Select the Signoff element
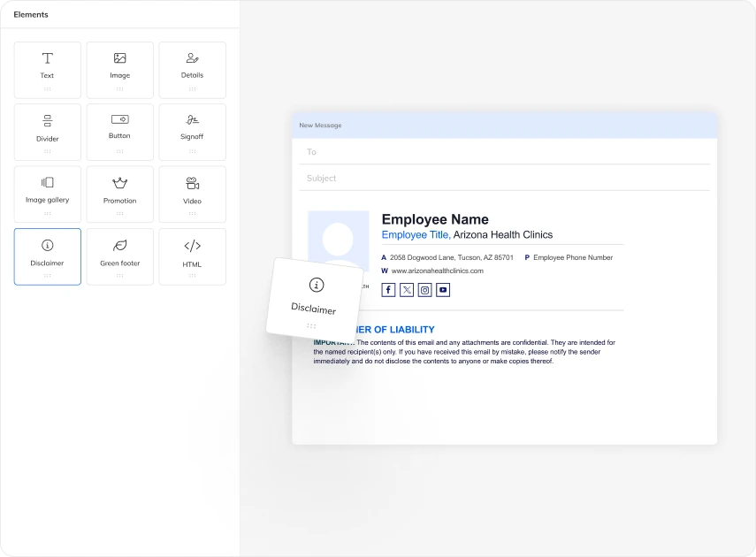 click(192, 133)
